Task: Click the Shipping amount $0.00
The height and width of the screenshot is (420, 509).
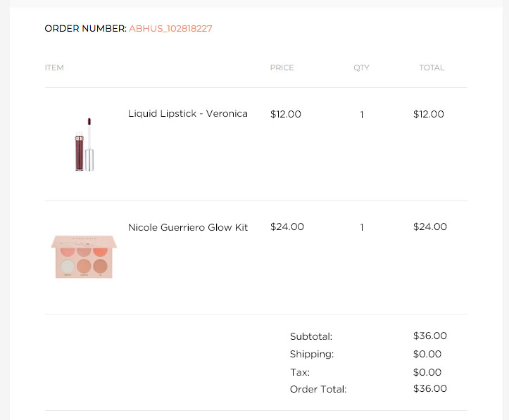Action: pyautogui.click(x=427, y=354)
